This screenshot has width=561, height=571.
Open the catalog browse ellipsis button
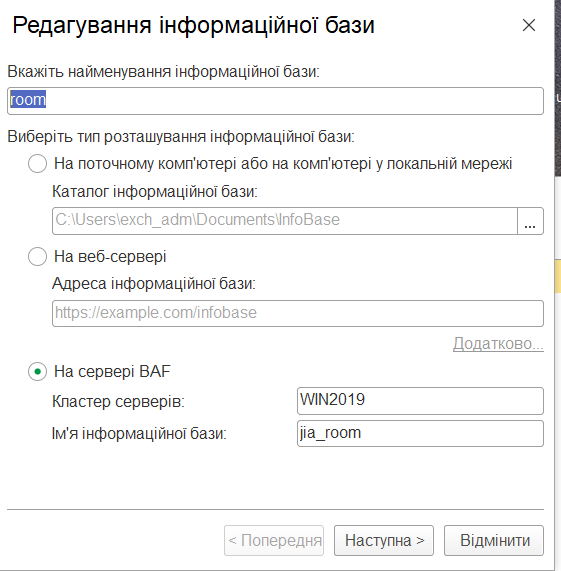tap(530, 221)
